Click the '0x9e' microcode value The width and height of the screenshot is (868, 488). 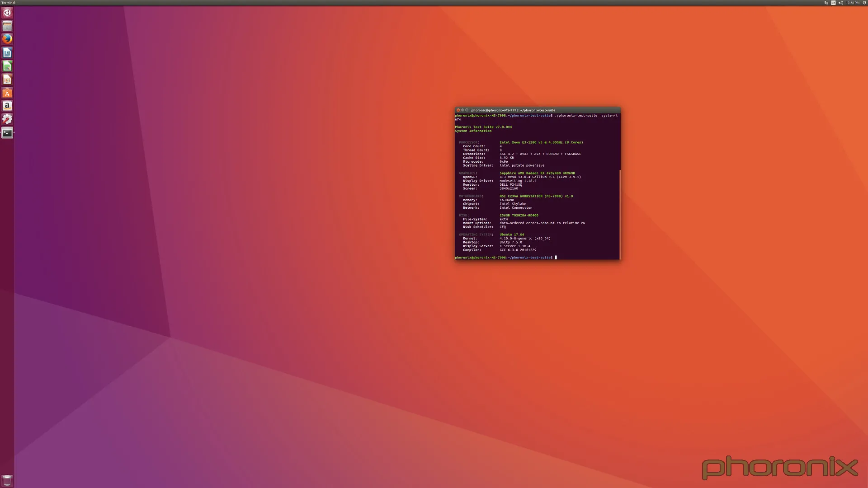[504, 162]
